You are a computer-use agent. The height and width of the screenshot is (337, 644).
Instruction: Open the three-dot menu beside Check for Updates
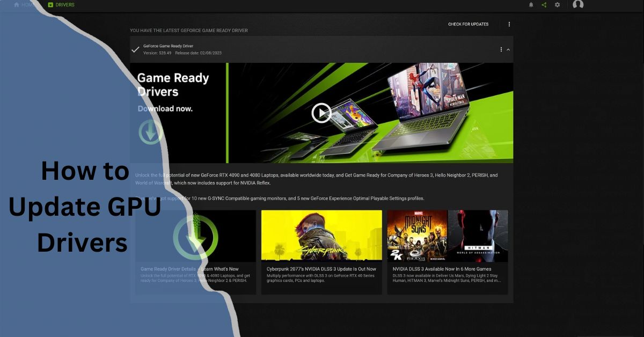coord(509,24)
